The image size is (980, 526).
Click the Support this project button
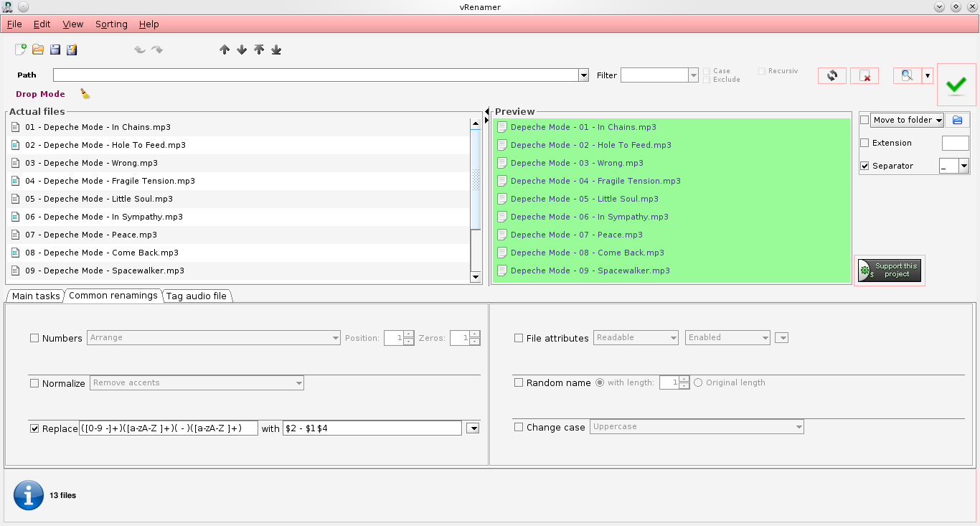(890, 271)
